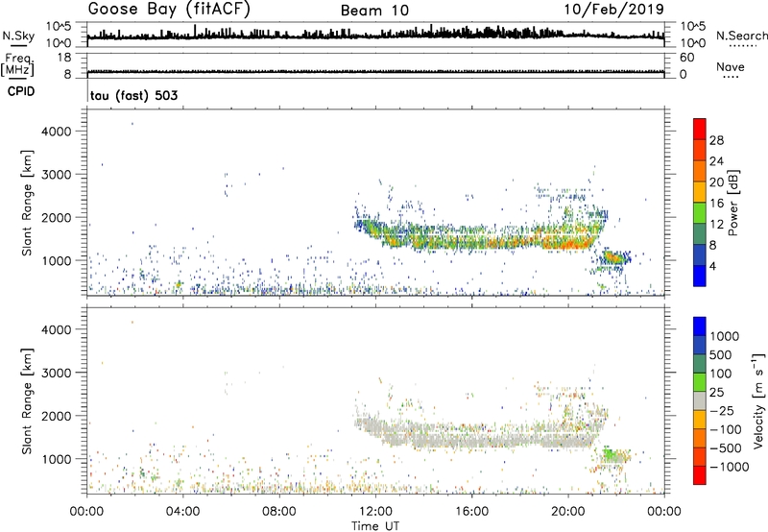Click the power panel 'Slant Range [km]' label
The image size is (768, 532).
coord(27,203)
